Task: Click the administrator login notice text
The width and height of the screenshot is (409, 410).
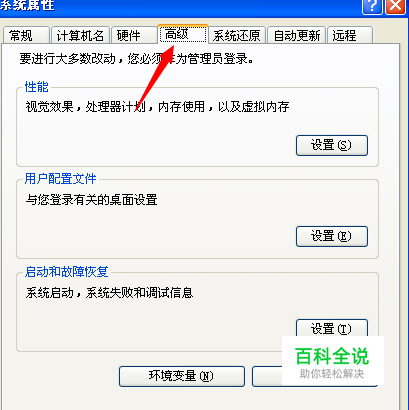Action: pyautogui.click(x=136, y=59)
